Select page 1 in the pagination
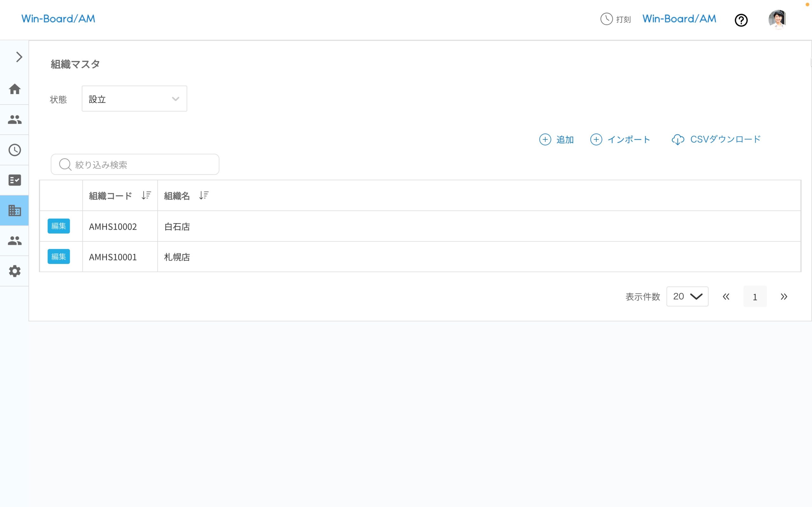 click(x=755, y=296)
